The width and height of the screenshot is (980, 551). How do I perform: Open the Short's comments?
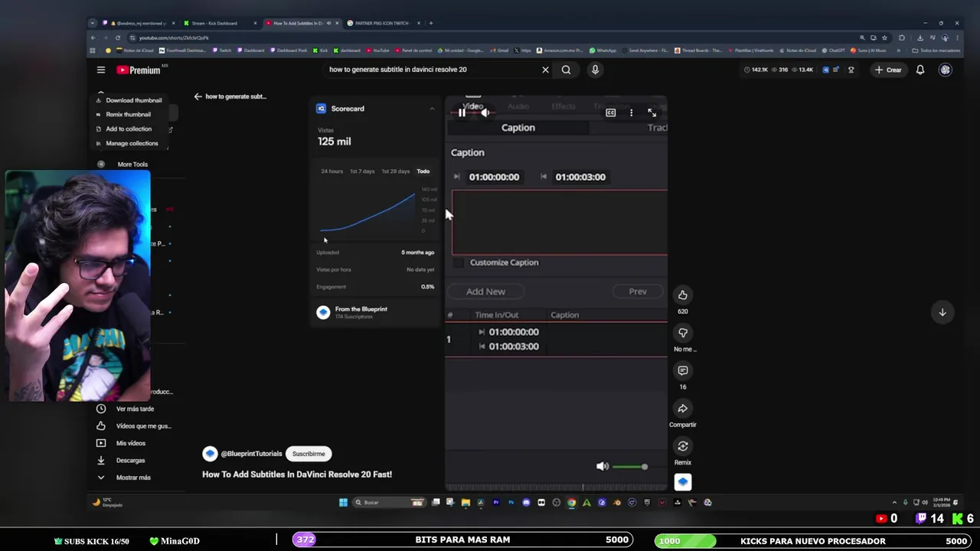pyautogui.click(x=682, y=370)
